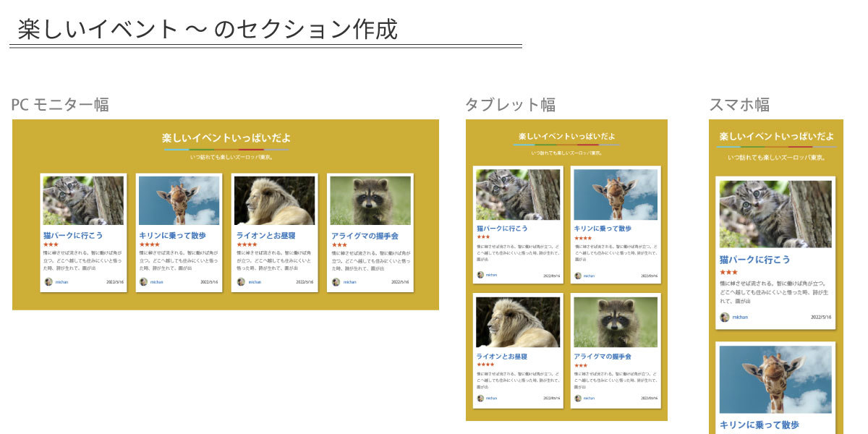Click the author avatar on the PC lion card

pyautogui.click(x=240, y=282)
